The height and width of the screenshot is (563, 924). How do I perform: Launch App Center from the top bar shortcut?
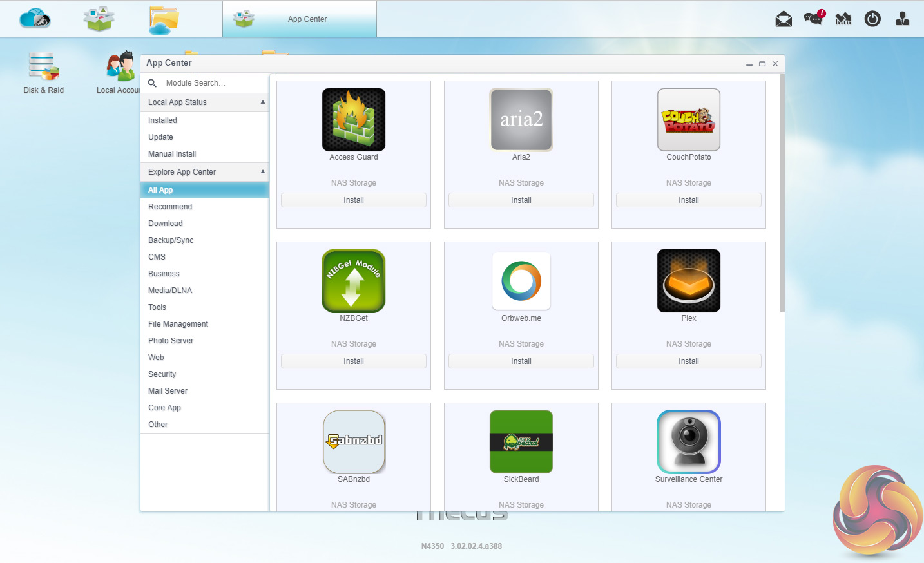click(x=99, y=19)
